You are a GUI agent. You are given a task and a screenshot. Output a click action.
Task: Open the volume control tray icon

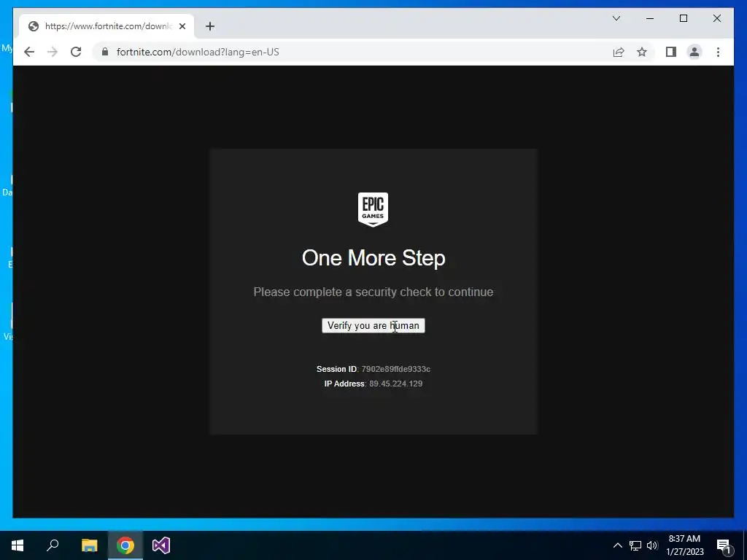coord(652,545)
